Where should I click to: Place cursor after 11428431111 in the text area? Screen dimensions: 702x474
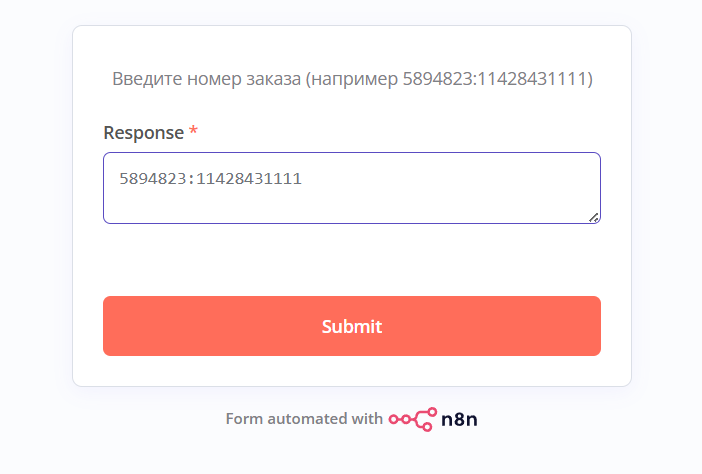click(x=303, y=179)
